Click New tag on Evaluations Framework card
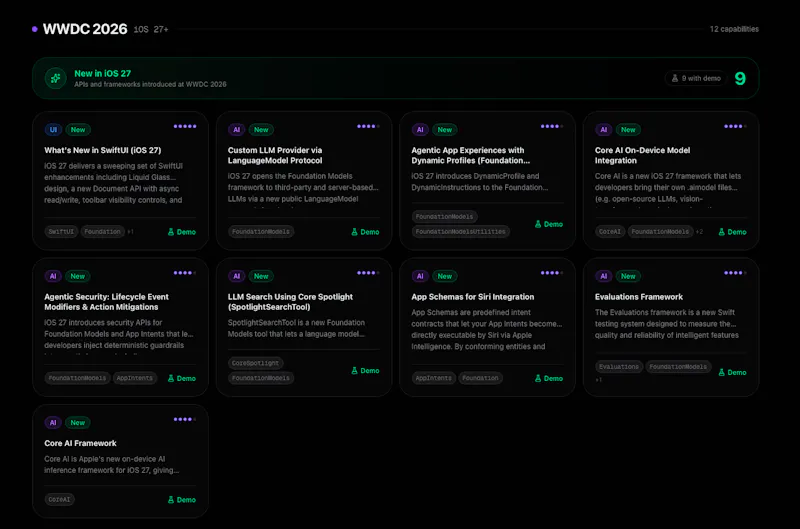Viewport: 800px width, 529px height. pyautogui.click(x=628, y=276)
